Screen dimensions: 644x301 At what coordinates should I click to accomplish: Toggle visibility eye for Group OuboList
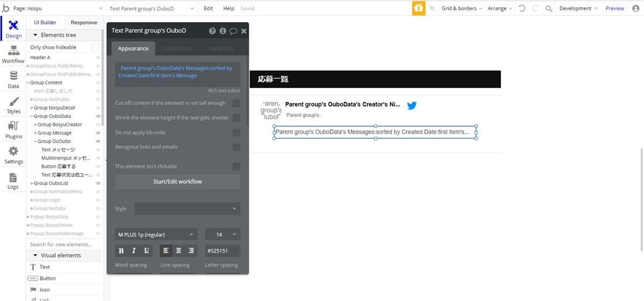tap(98, 183)
